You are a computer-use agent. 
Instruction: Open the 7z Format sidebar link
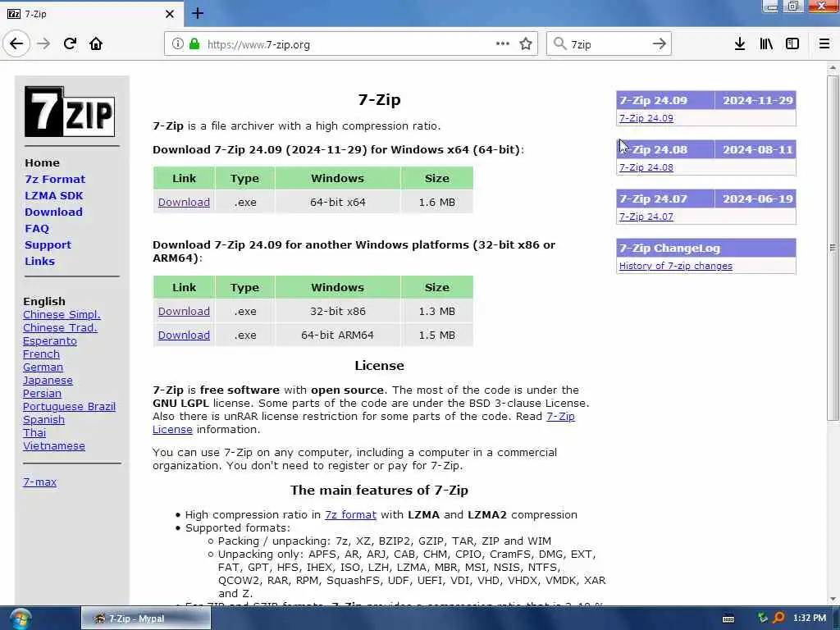tap(55, 179)
